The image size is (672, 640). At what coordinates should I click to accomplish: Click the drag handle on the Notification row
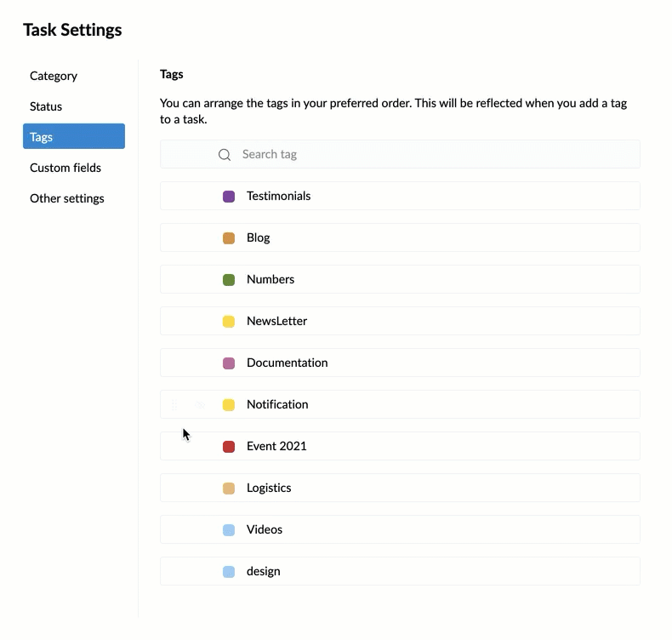174,404
